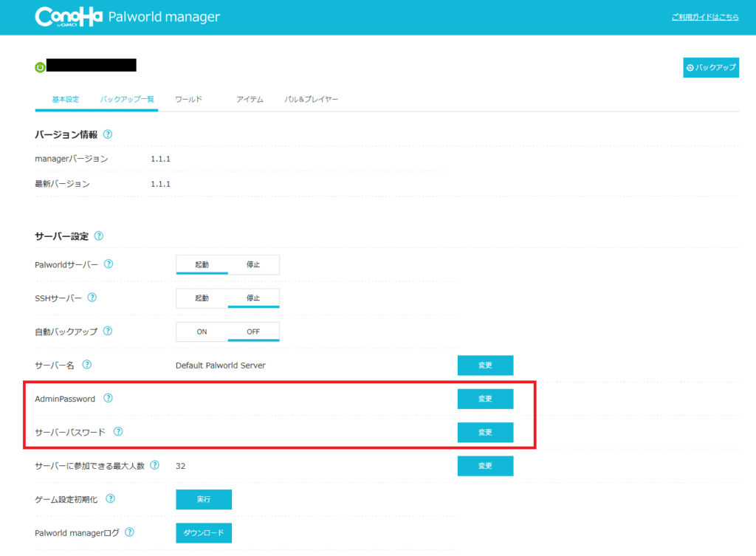
Task: Open help icon next to バージョン情報
Action: 108,134
